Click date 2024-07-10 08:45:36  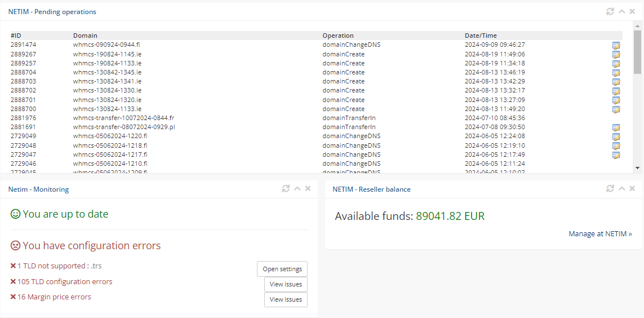(495, 118)
